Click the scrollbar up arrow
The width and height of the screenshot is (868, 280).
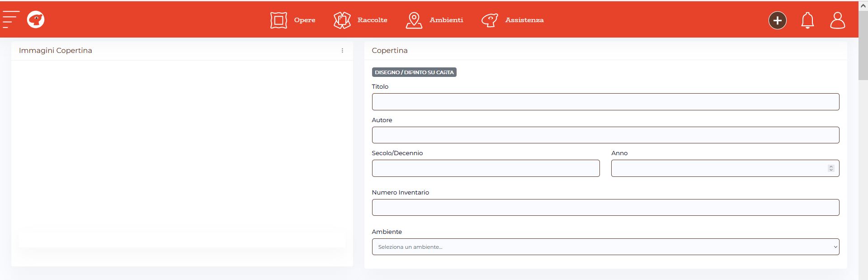[x=863, y=6]
